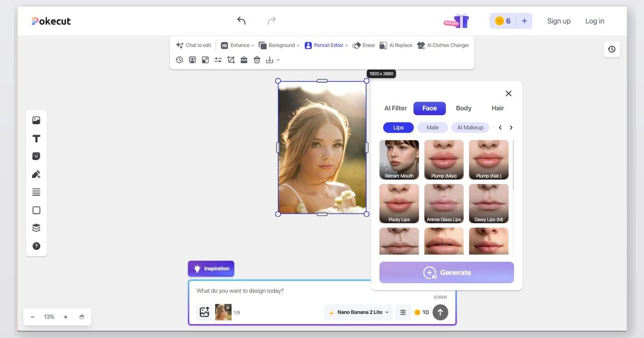The width and height of the screenshot is (644, 338).
Task: Click the 13% zoom level value
Action: click(x=49, y=317)
